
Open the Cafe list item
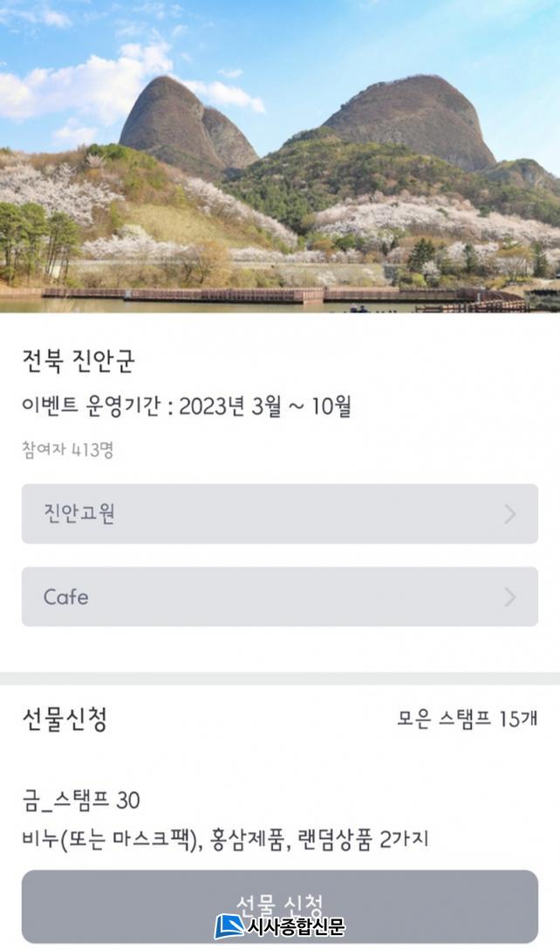click(x=279, y=597)
